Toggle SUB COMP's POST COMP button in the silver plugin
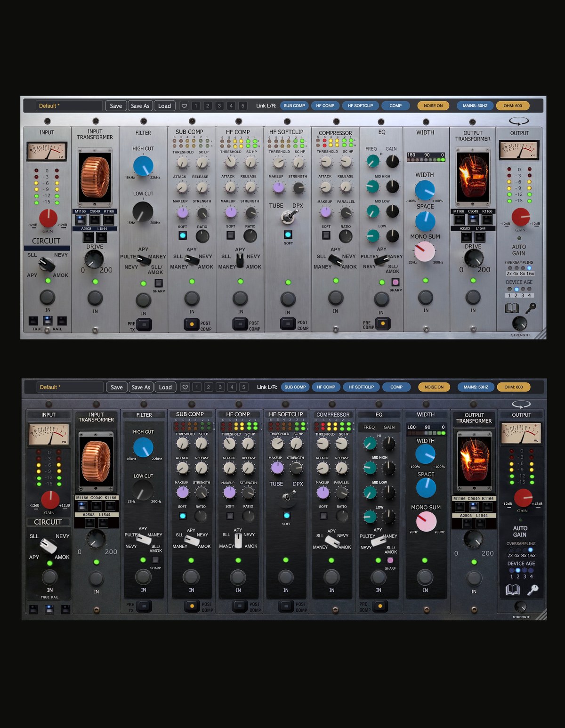 (x=192, y=324)
